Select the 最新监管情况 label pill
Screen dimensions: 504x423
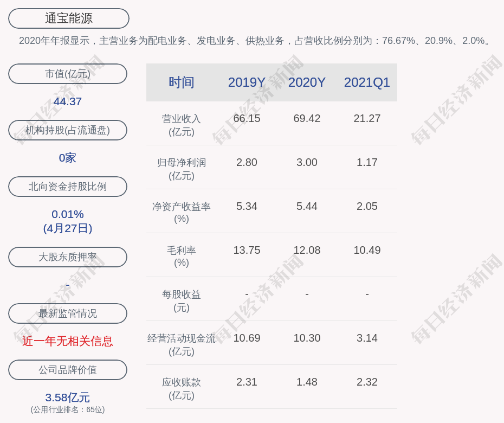pyautogui.click(x=68, y=313)
